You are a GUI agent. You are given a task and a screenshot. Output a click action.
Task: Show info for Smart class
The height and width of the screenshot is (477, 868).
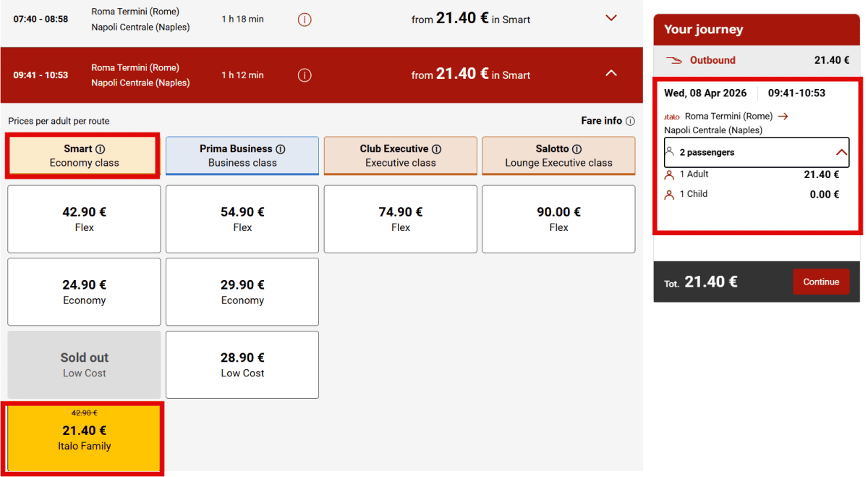click(x=101, y=149)
